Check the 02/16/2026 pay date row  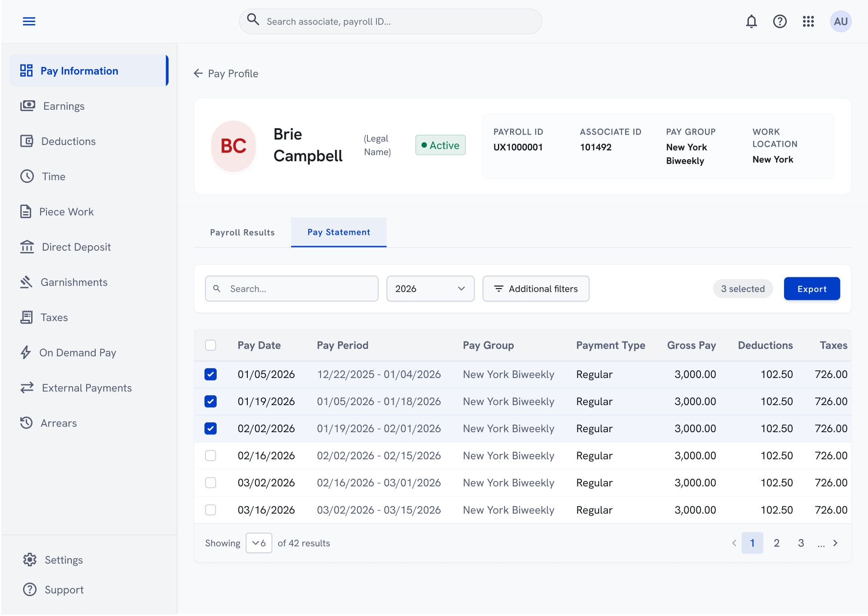coord(210,456)
